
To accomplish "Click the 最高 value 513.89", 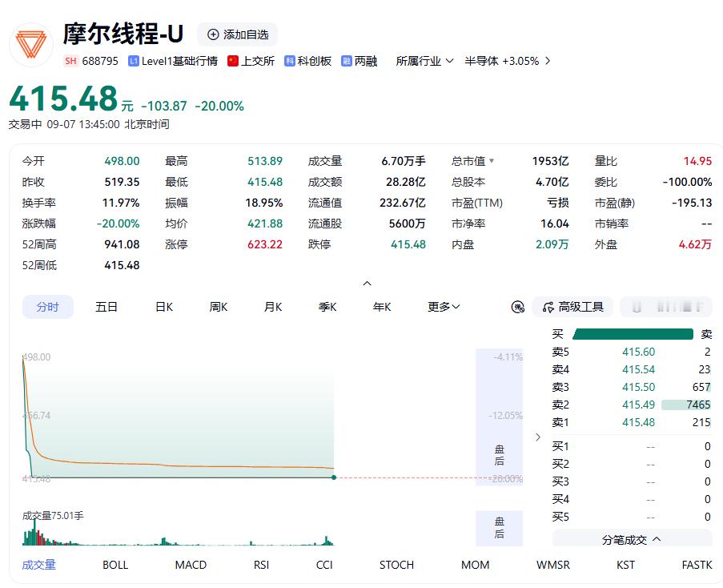I will [265, 161].
